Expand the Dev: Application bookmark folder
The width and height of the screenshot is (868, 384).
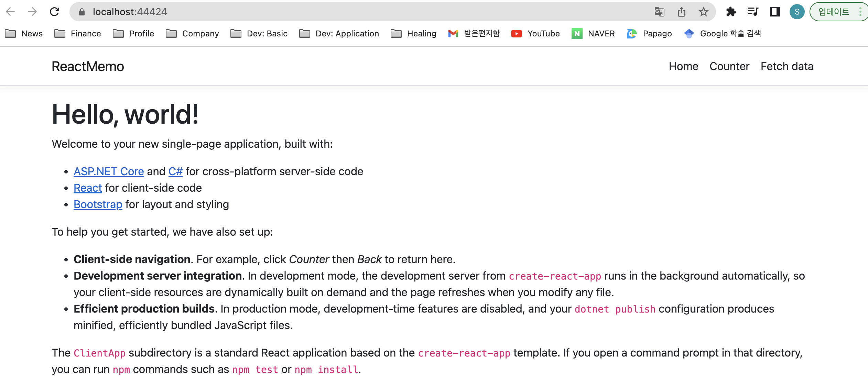(339, 33)
